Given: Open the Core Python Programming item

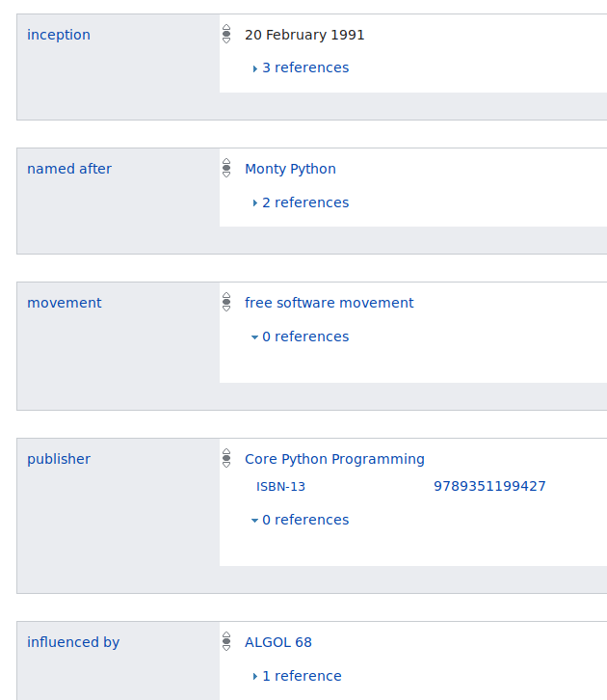Looking at the screenshot, I should [x=334, y=459].
